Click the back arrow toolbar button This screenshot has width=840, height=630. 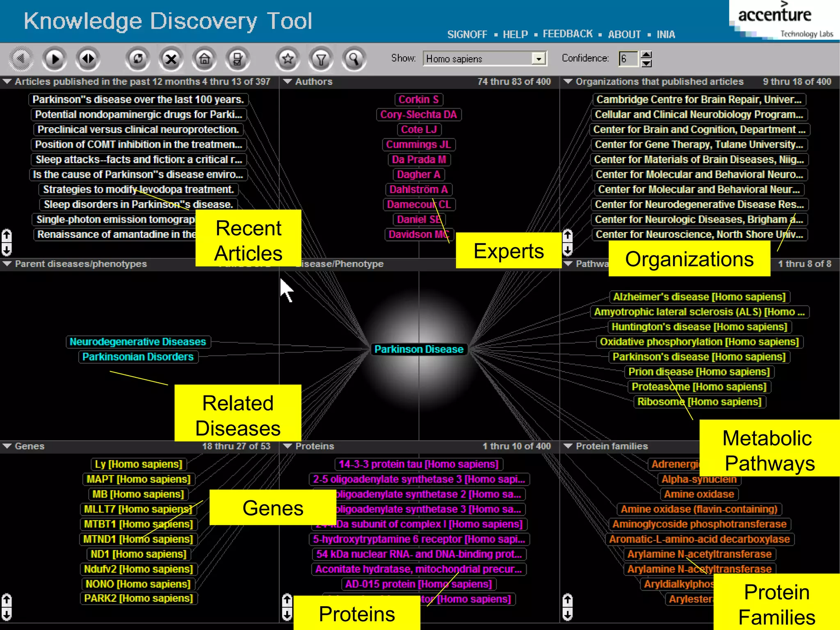pyautogui.click(x=21, y=59)
